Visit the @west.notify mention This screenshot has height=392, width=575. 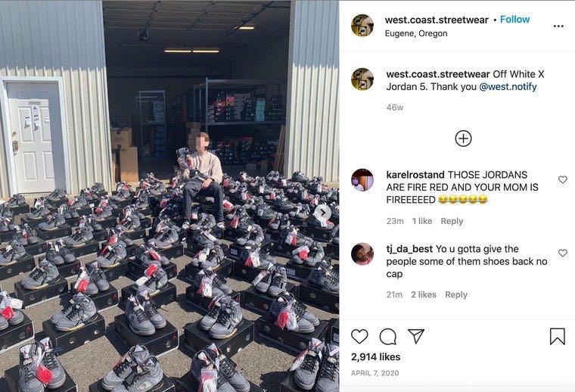point(508,86)
